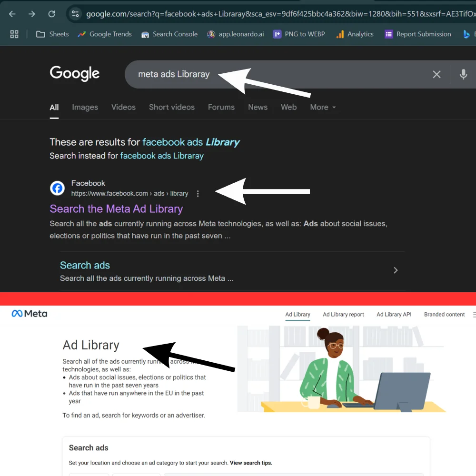Open Search the Meta Ad Library result
Image resolution: width=476 pixels, height=476 pixels.
[x=116, y=209]
